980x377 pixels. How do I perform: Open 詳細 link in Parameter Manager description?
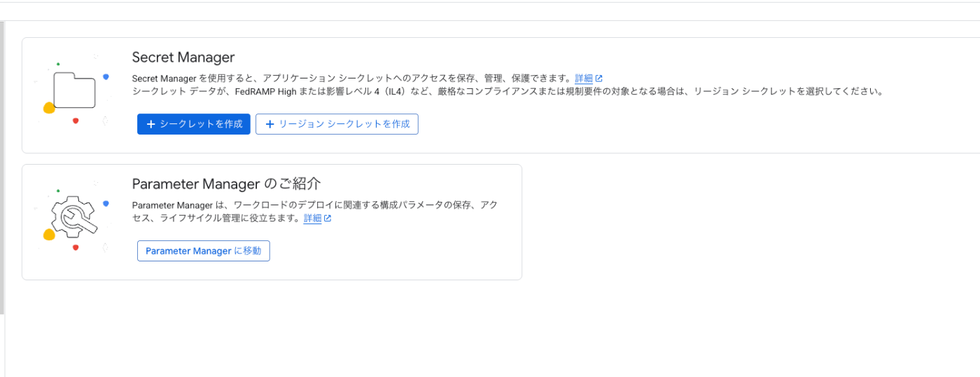312,219
